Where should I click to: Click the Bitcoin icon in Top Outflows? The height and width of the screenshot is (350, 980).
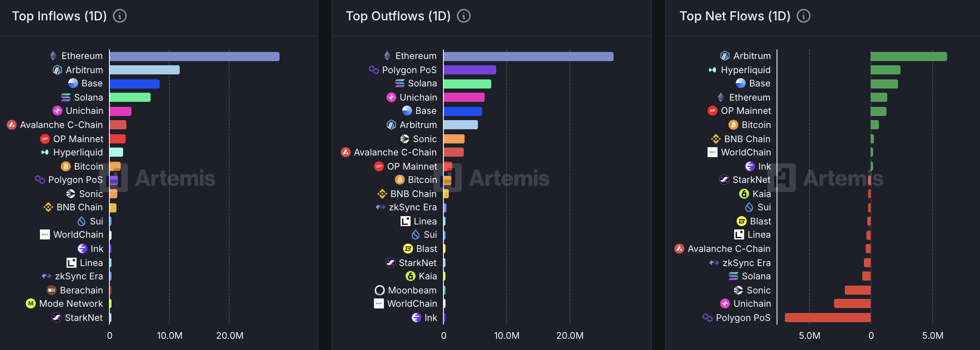tap(400, 180)
